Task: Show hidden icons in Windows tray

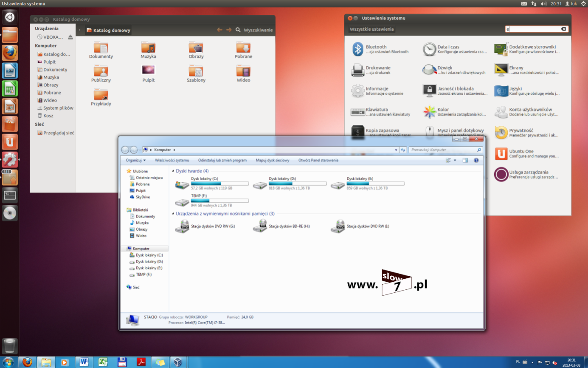Action: click(532, 362)
